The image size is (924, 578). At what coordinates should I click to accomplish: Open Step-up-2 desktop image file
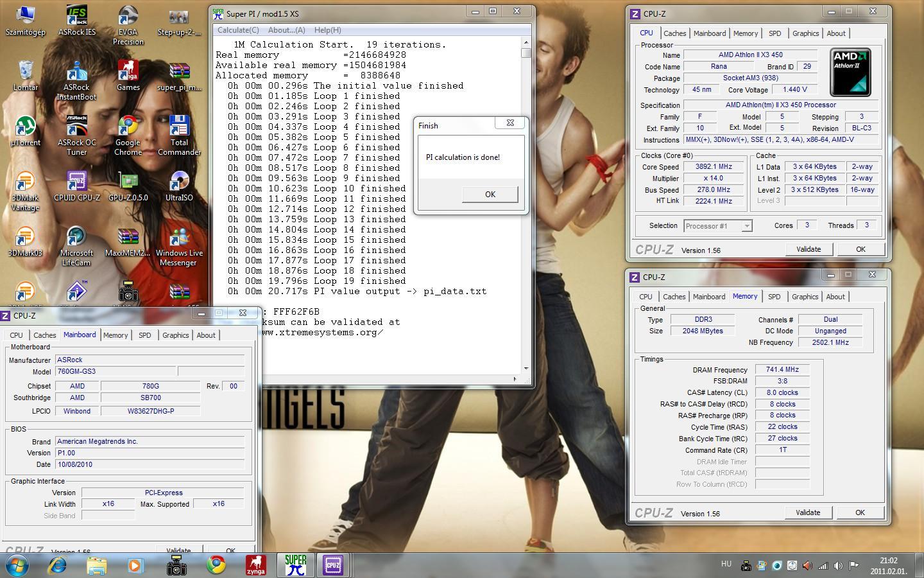coord(179,20)
